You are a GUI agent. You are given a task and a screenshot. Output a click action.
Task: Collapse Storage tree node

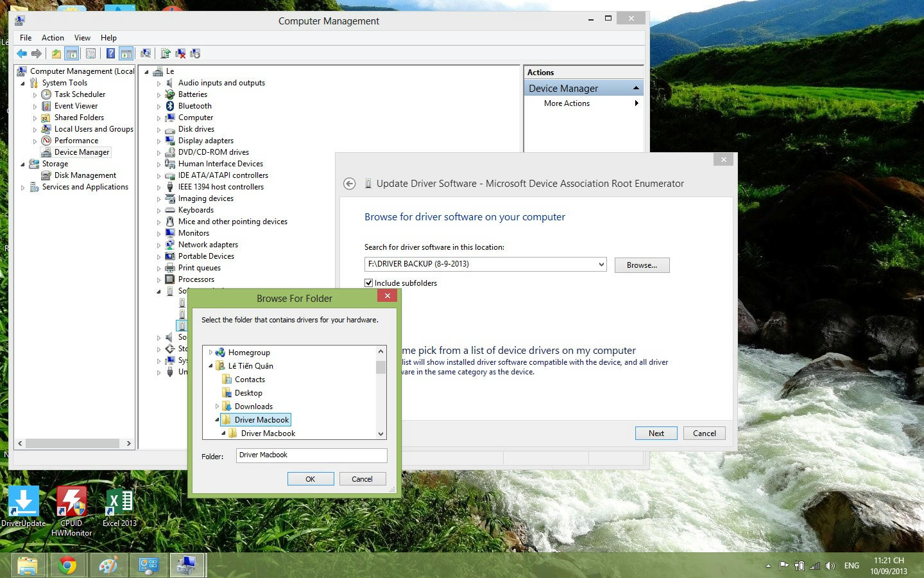coord(23,164)
